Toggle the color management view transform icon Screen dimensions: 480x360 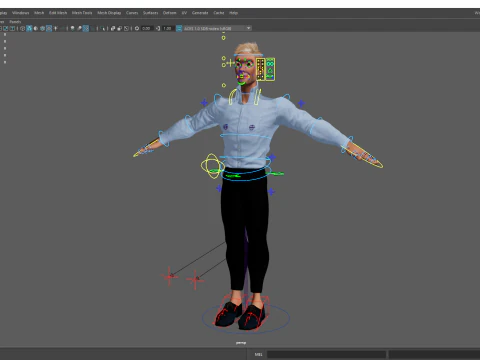179,28
